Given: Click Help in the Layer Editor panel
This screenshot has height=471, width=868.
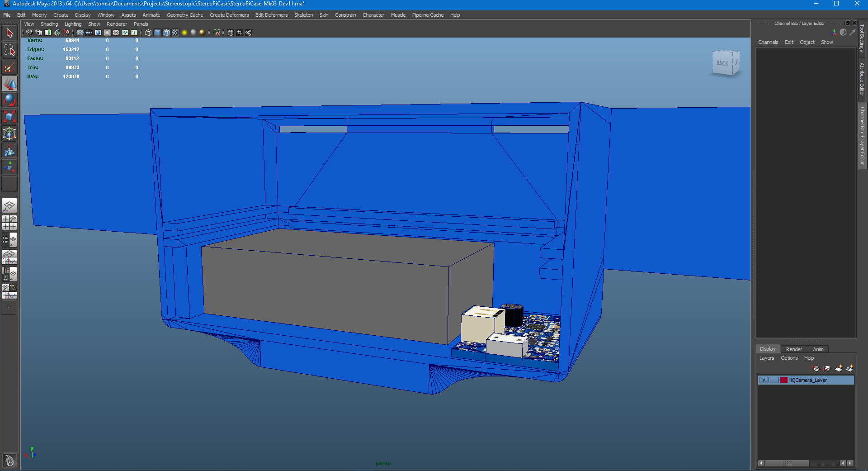Looking at the screenshot, I should tap(809, 358).
